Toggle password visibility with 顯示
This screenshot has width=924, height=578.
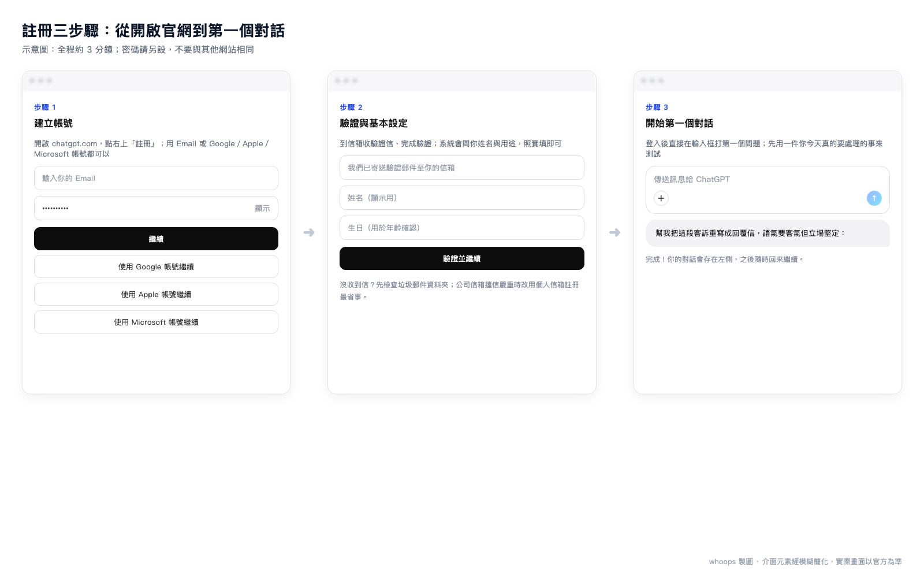pyautogui.click(x=262, y=208)
